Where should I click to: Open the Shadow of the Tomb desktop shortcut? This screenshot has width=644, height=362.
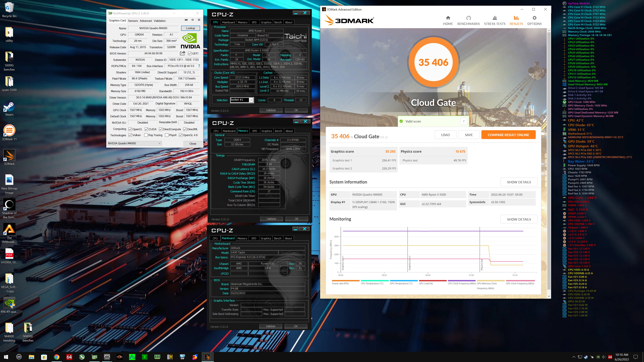(9, 209)
